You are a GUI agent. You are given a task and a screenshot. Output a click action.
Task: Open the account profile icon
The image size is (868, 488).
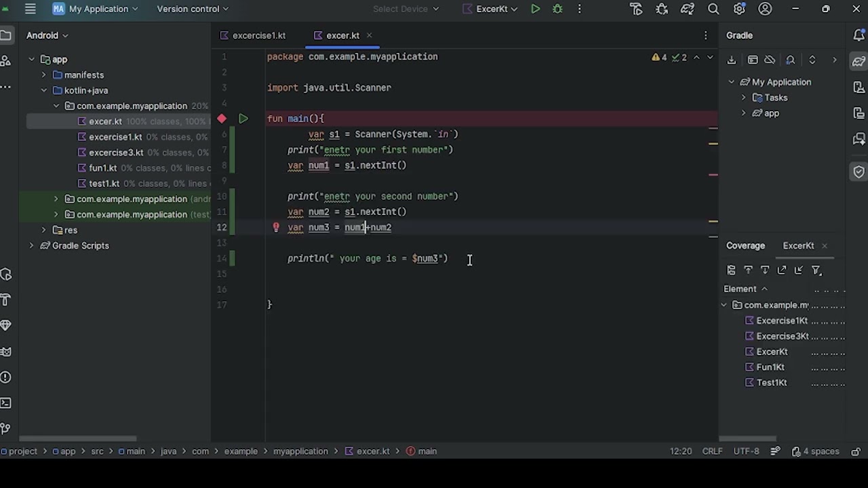765,9
